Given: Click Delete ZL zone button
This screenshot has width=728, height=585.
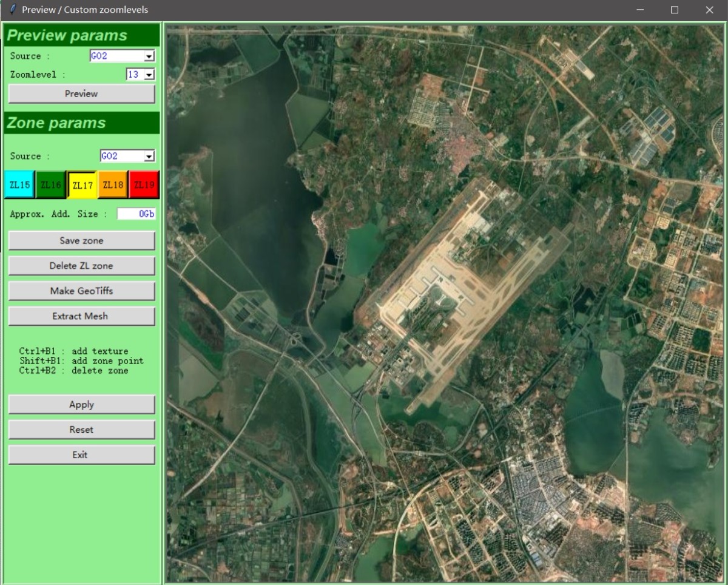Looking at the screenshot, I should tap(81, 266).
